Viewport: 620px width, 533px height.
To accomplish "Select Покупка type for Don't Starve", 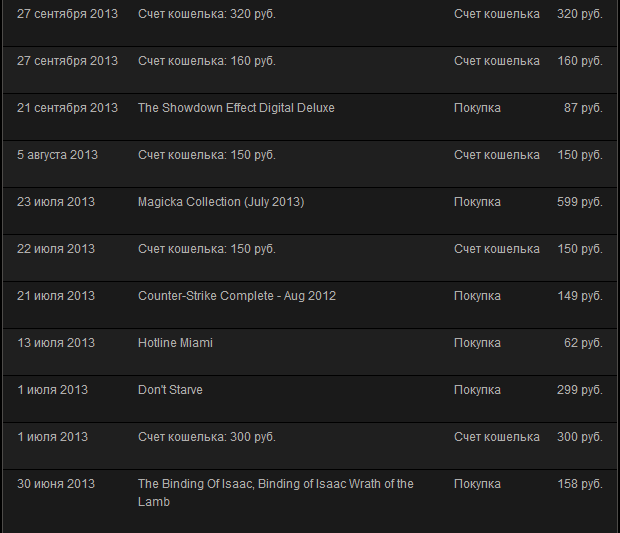I will coord(477,390).
